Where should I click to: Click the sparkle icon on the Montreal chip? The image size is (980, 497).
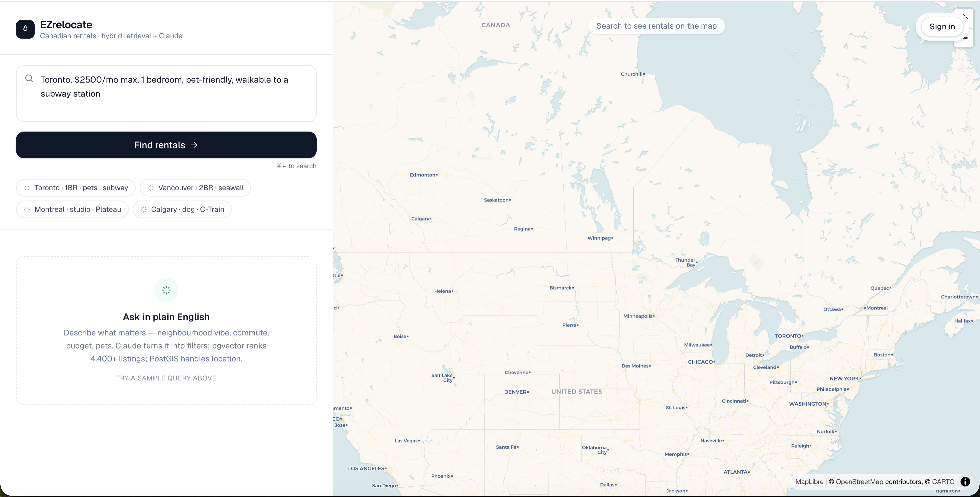point(27,210)
